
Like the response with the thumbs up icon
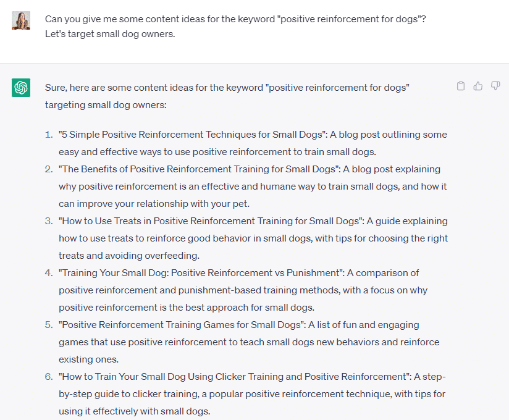coord(478,86)
